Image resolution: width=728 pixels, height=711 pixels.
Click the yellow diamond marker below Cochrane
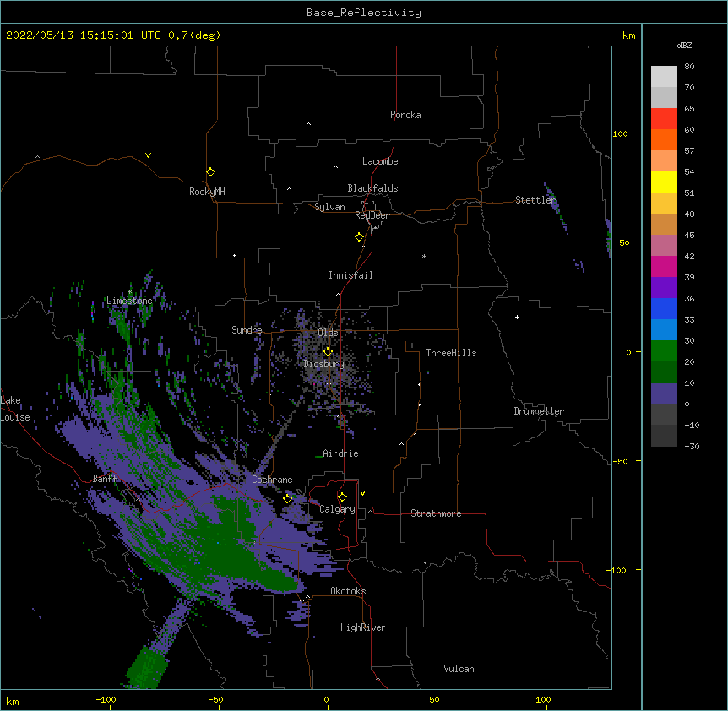[x=287, y=499]
